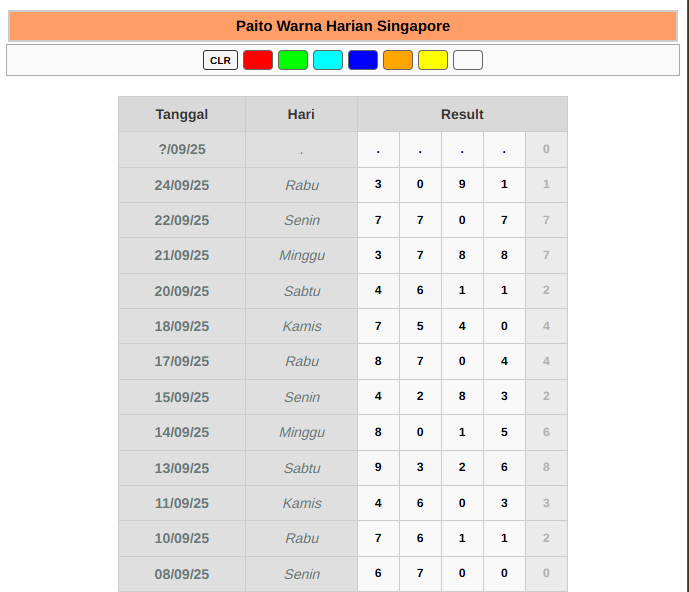Pick the green color swatch
Viewport: 689px width, 592px height.
[x=293, y=60]
